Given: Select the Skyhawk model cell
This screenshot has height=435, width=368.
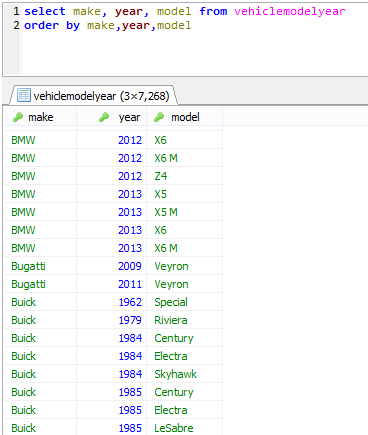Looking at the screenshot, I should [184, 374].
